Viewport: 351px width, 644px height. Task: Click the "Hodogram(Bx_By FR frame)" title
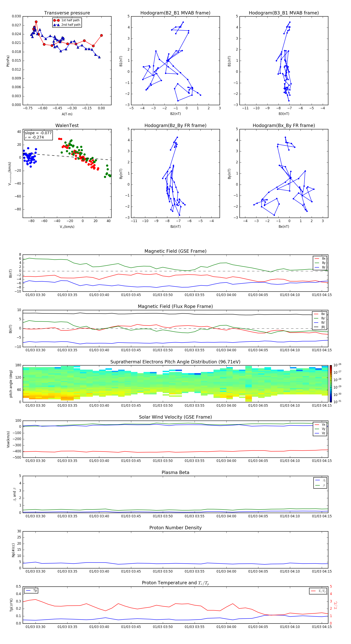[x=284, y=125]
